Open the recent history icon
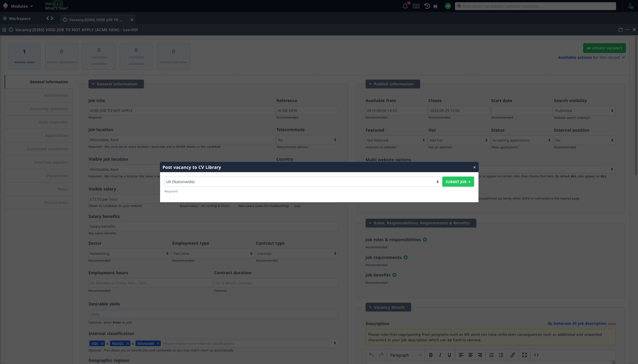The image size is (638, 364). (427, 6)
